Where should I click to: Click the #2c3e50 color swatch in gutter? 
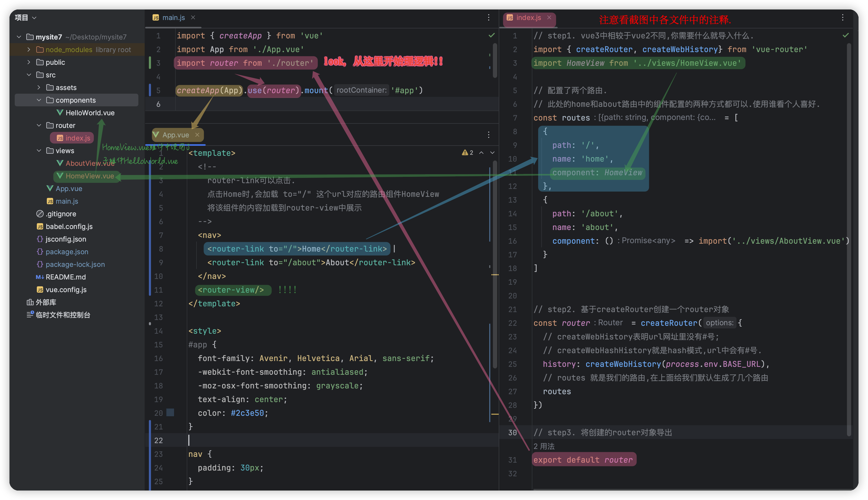coord(170,412)
